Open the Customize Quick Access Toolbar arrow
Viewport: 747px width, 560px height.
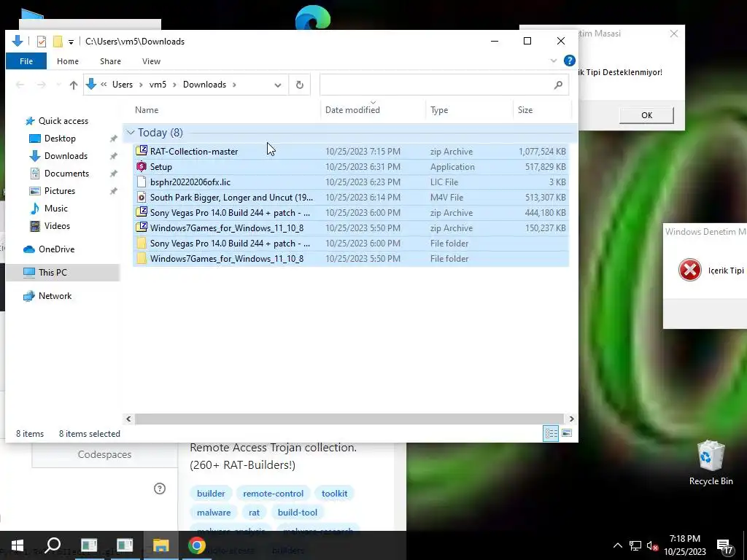tap(71, 42)
